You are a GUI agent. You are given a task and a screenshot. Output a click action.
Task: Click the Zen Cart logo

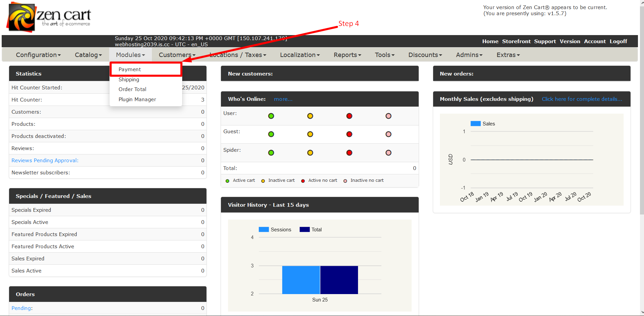49,17
